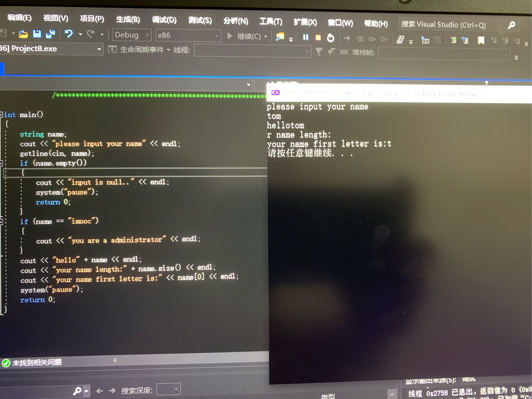Viewport: 532px width, 399px height.
Task: Click the thread filter funnel icon
Action: point(319,51)
